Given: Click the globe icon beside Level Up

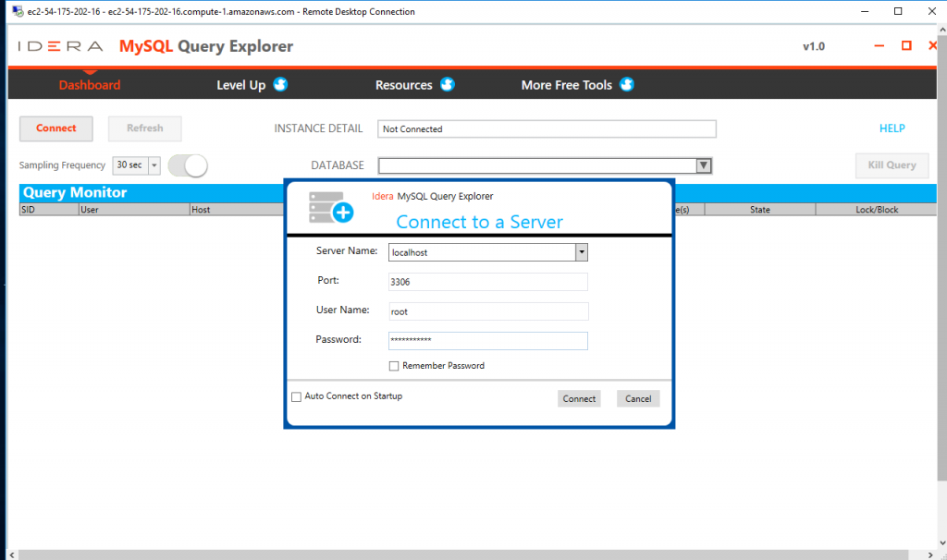Looking at the screenshot, I should (x=280, y=84).
